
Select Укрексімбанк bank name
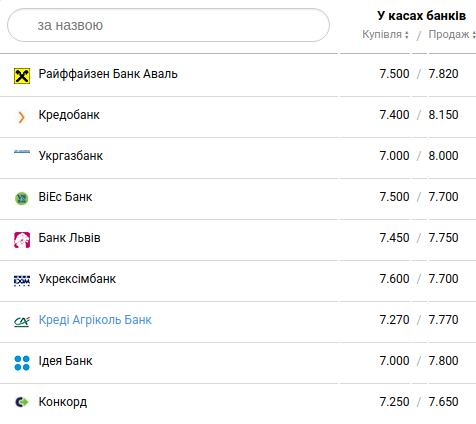(77, 279)
